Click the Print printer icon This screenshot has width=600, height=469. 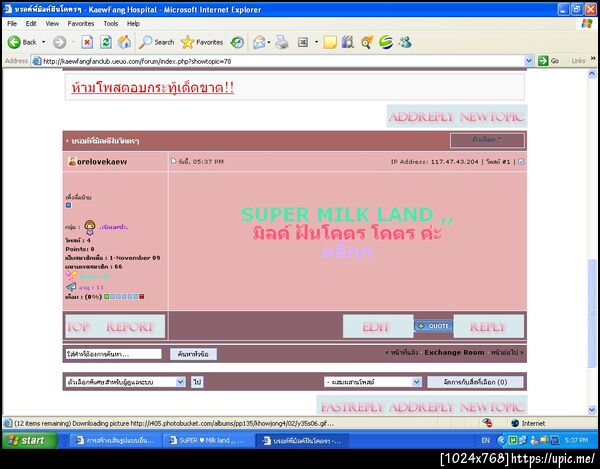coord(282,42)
